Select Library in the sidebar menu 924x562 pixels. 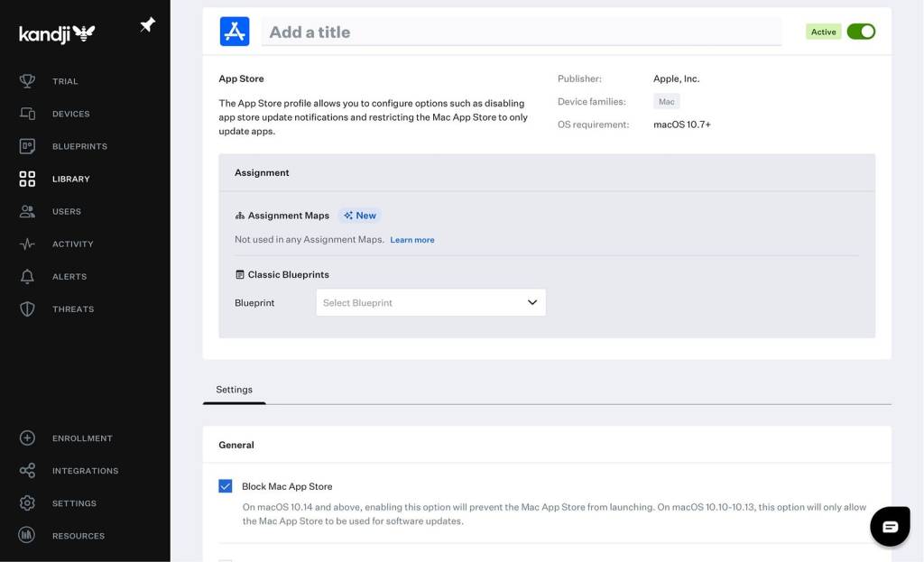click(x=70, y=179)
